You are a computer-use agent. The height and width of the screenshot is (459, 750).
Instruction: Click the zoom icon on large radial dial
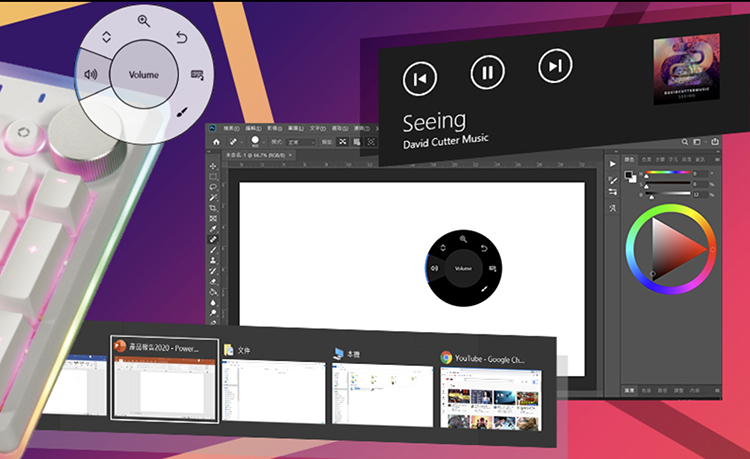coord(144,21)
